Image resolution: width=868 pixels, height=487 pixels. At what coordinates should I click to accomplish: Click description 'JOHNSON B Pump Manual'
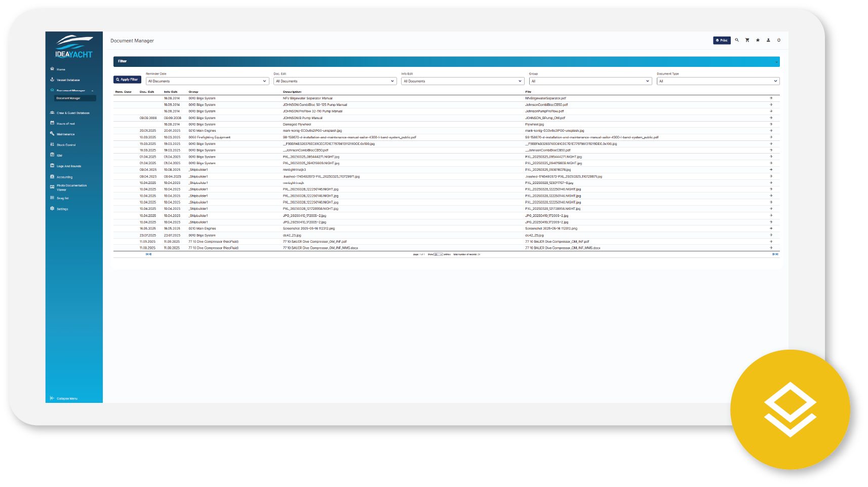coord(302,118)
